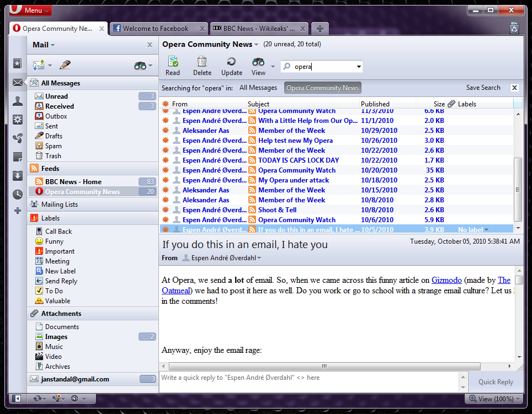532x414 pixels.
Task: Click the Quick Reply button
Action: [x=495, y=382]
